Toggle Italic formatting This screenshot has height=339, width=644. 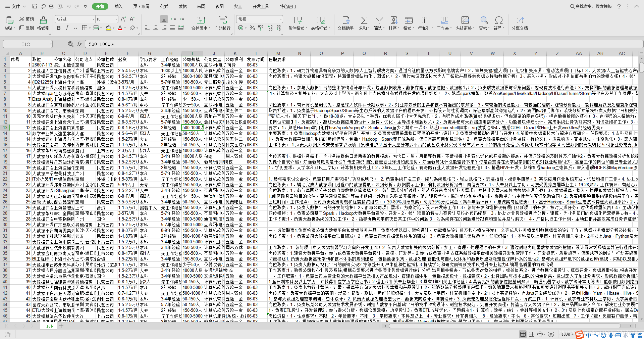[67, 28]
